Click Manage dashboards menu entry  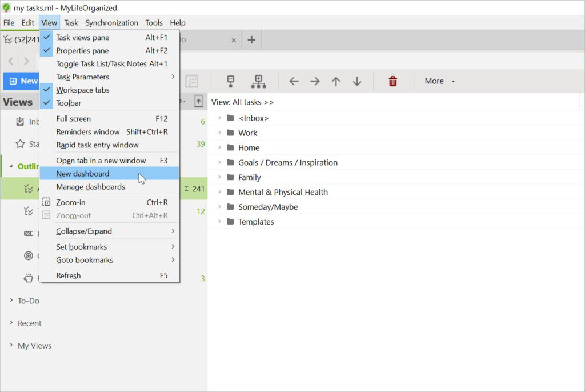coord(90,187)
